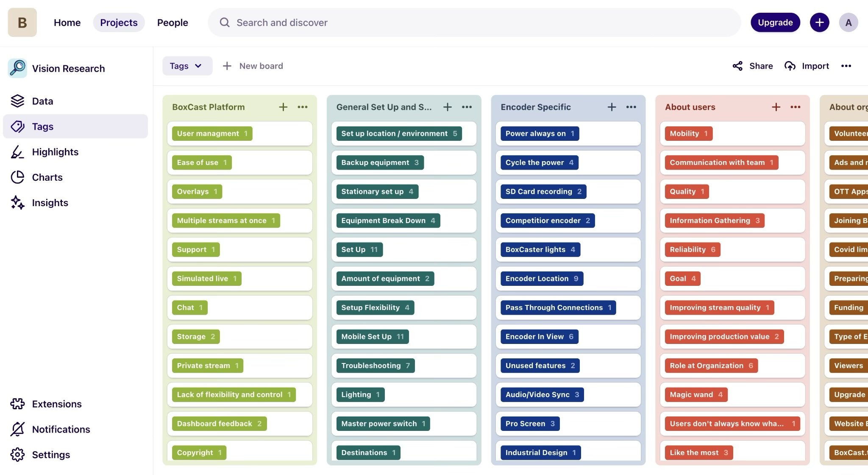The image size is (868, 475).
Task: Click the New board button
Action: tap(253, 66)
